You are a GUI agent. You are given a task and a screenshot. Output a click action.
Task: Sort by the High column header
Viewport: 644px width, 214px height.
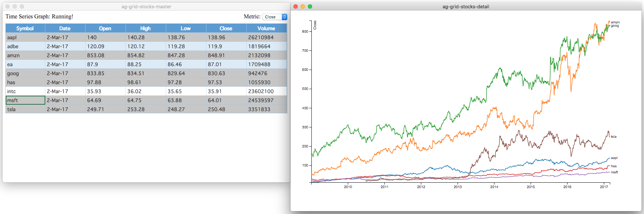point(146,28)
